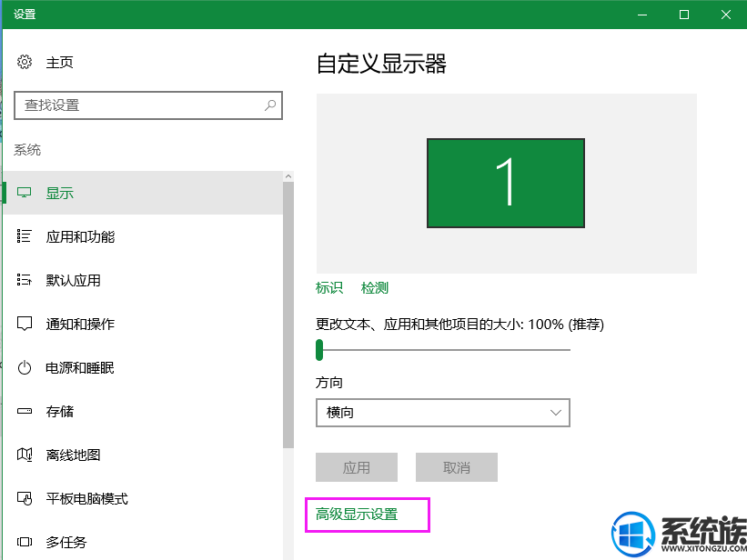The image size is (747, 560).
Task: Open the 方向 orientation dropdown
Action: (x=442, y=413)
